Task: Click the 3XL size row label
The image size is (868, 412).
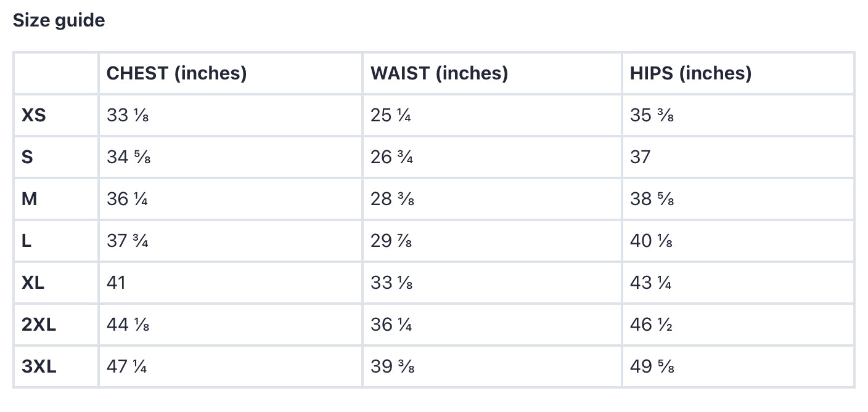Action: [x=39, y=366]
